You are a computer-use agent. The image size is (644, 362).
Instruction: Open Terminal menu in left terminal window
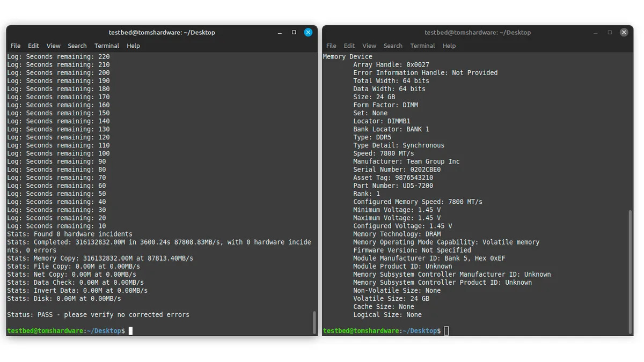[107, 46]
